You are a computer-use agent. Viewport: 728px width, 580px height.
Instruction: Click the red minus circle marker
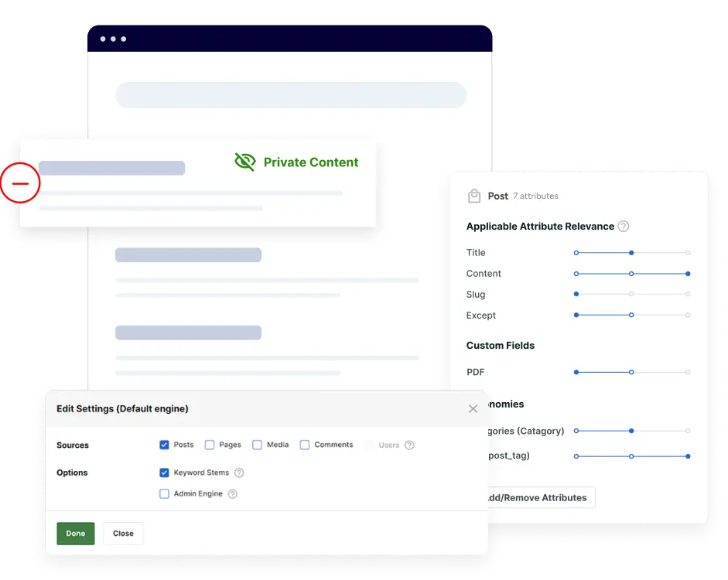(20, 183)
